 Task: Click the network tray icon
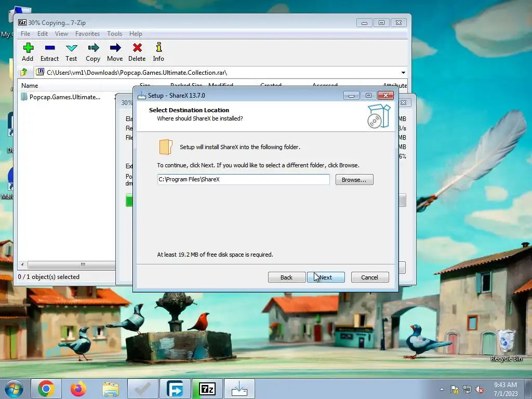tap(467, 389)
